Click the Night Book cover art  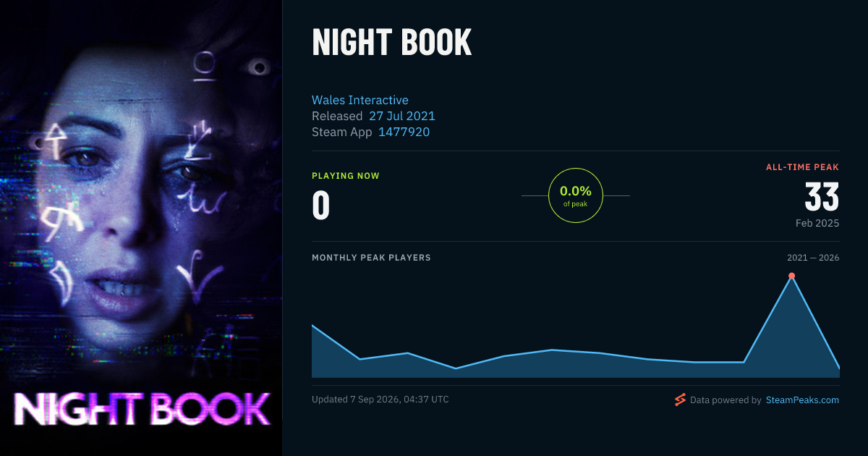(141, 228)
